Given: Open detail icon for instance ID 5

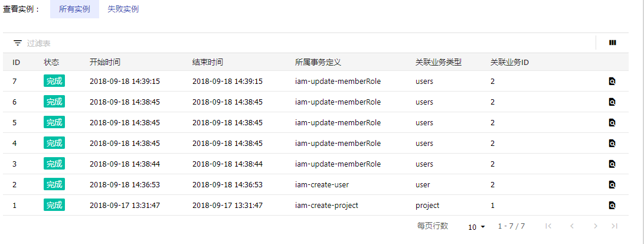Looking at the screenshot, I should (x=612, y=122).
